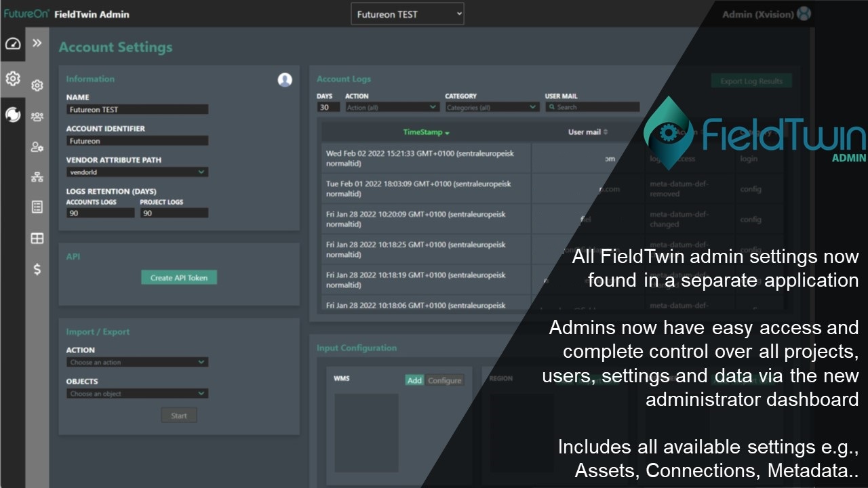Click the WMS list box area

point(366,434)
